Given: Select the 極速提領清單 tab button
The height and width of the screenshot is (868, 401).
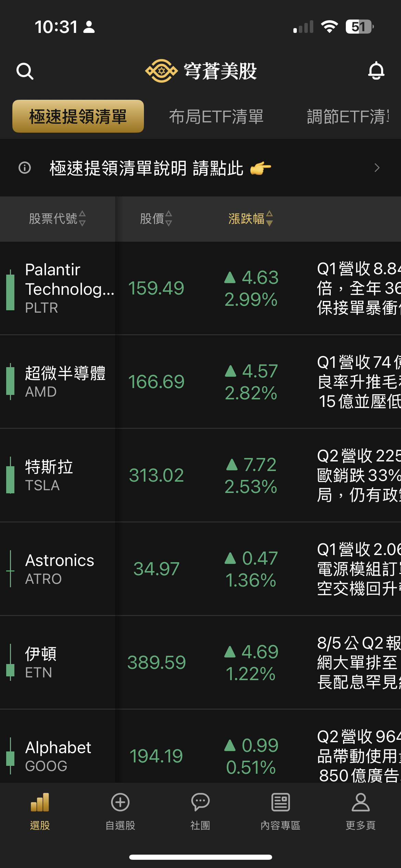Looking at the screenshot, I should coord(78,117).
